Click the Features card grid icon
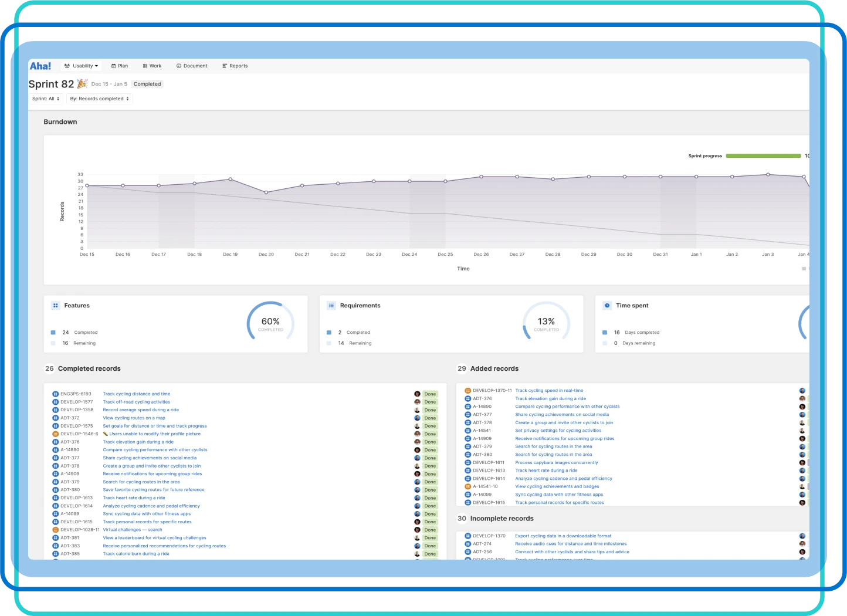The height and width of the screenshot is (616, 847). tap(56, 306)
